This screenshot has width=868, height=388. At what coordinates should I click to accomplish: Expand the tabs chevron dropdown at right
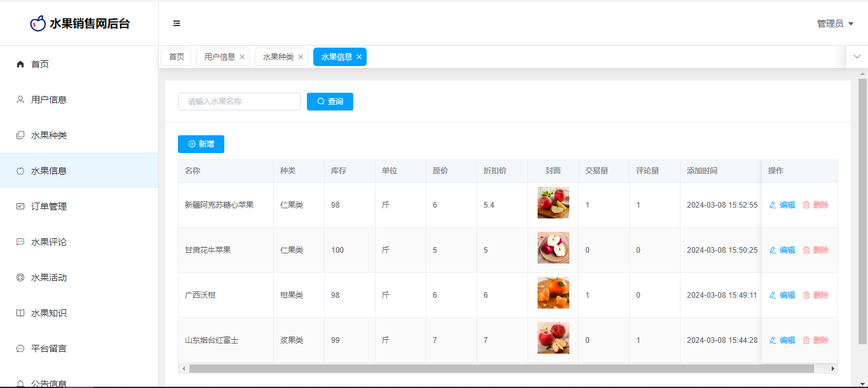point(857,57)
